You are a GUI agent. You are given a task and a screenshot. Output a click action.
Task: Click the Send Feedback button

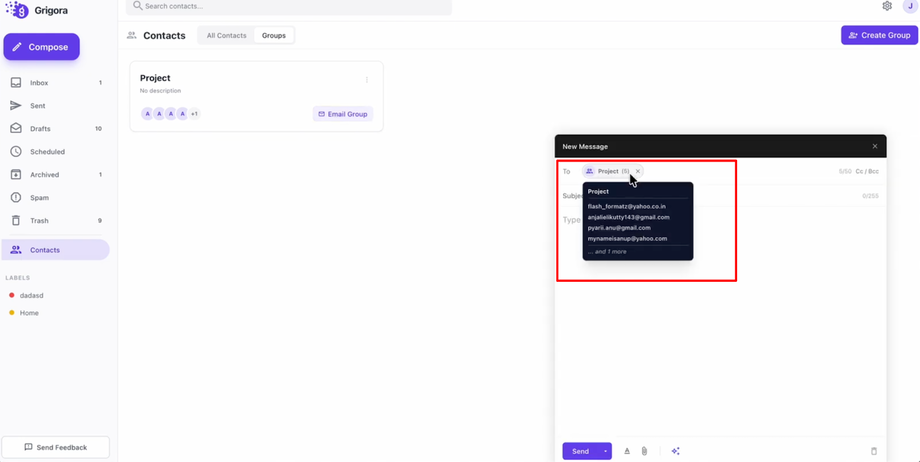tap(56, 447)
